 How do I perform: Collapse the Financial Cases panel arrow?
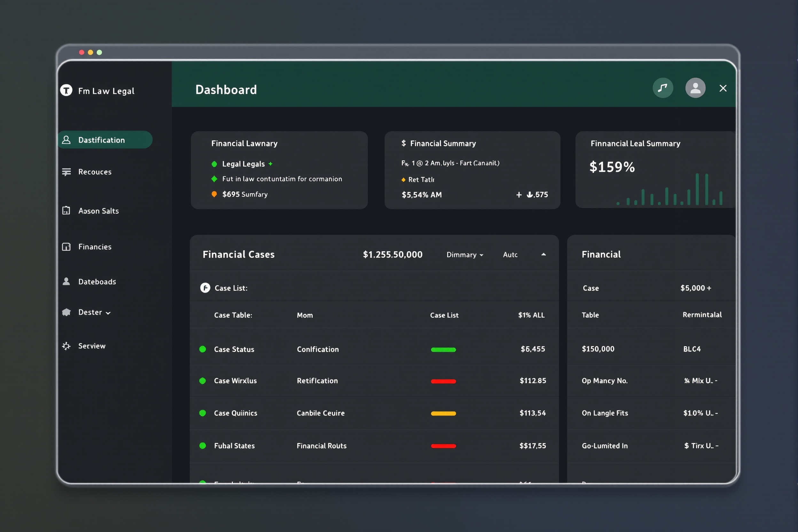pos(544,254)
